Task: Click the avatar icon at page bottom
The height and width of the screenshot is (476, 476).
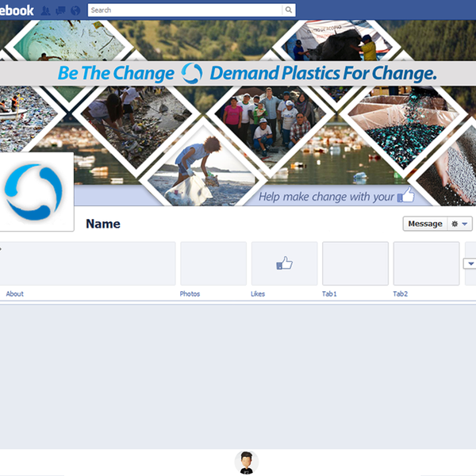Action: 247,462
